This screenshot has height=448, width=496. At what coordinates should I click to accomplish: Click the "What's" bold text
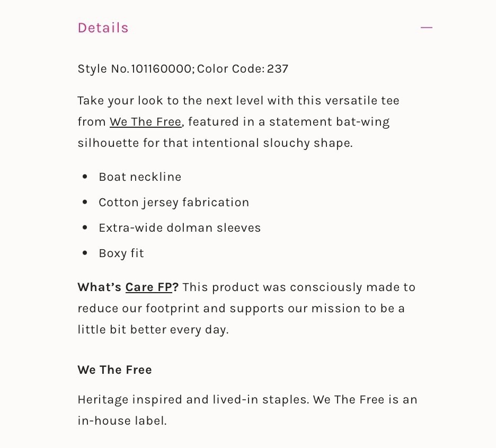click(x=100, y=287)
